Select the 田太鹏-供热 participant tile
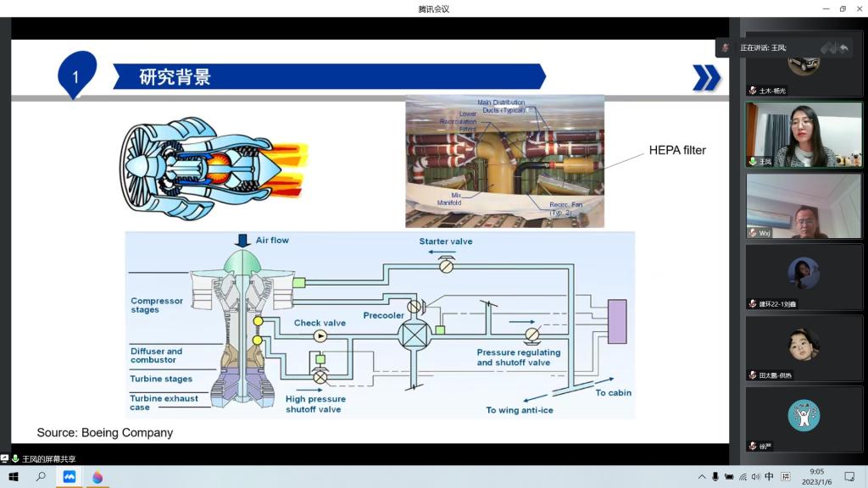The image size is (868, 488). pos(804,347)
